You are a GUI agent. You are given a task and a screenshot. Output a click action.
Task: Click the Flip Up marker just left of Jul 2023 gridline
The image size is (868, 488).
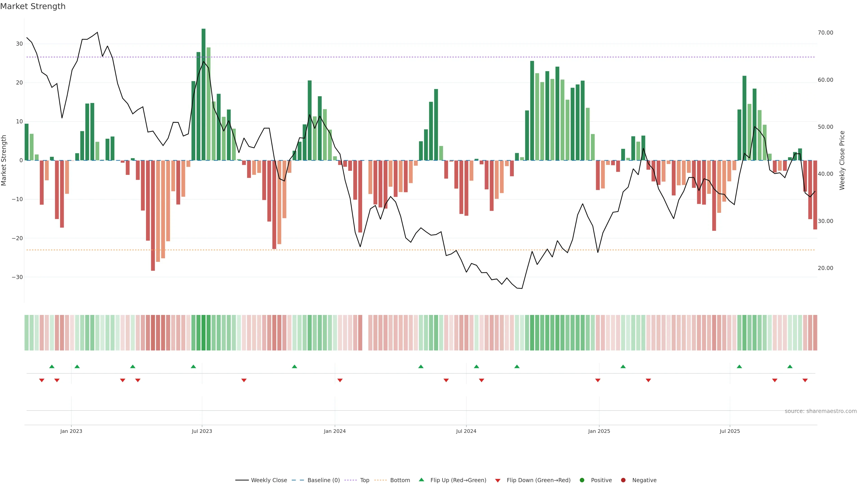click(x=193, y=366)
